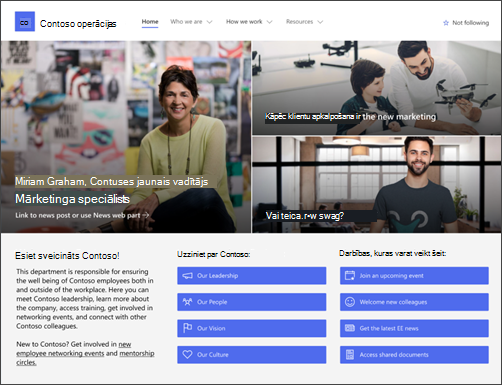502x385 pixels.
Task: Click Get the latest EE news button
Action: pyautogui.click(x=414, y=328)
